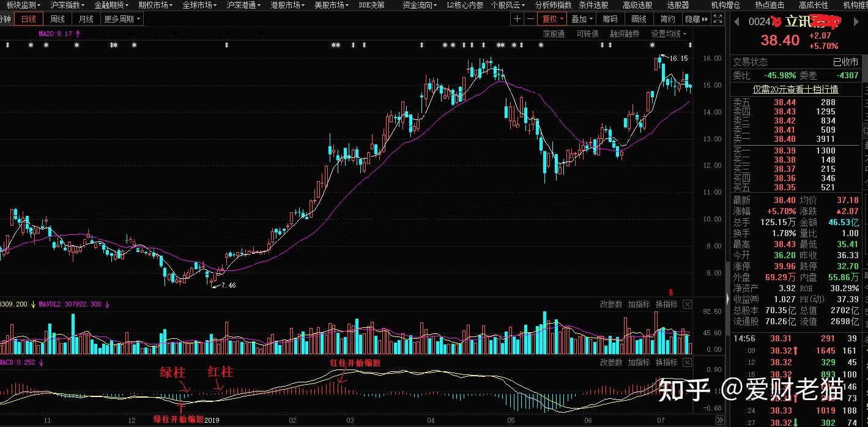Viewport: 868px width, 427px height.
Task: Open 更多周期 period dropdown
Action: pos(122,19)
